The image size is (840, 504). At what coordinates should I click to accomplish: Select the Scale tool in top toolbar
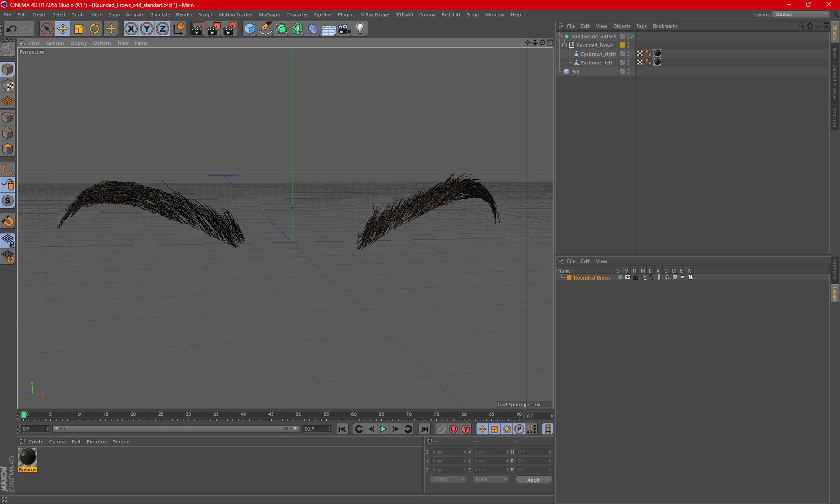[78, 29]
